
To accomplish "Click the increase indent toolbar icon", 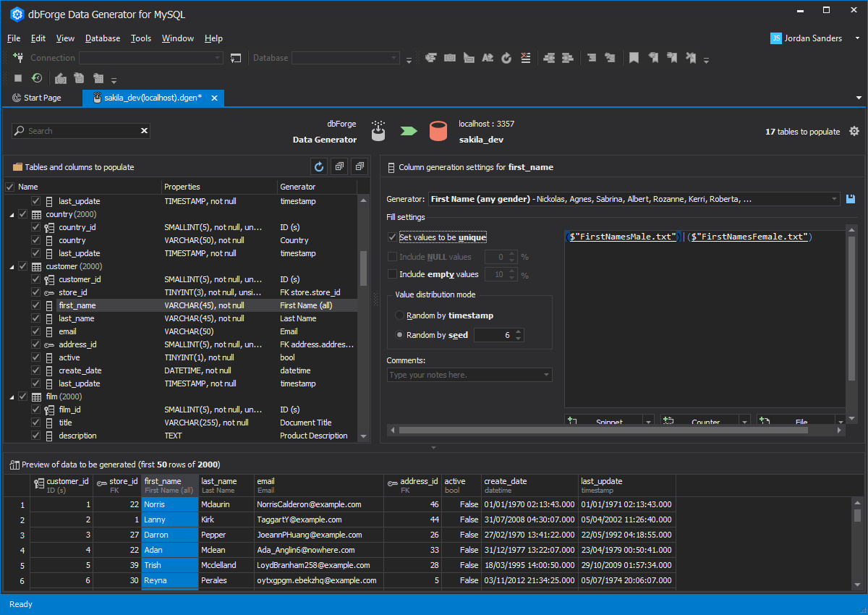I will tap(568, 58).
